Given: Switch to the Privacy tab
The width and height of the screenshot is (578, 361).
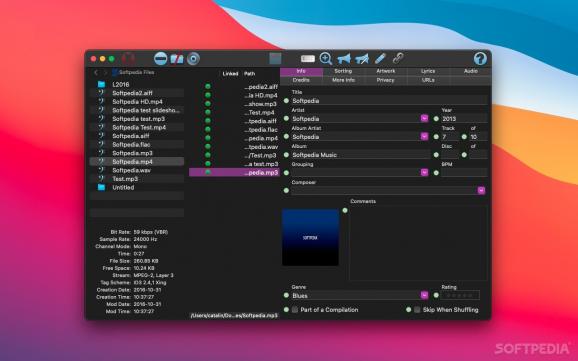Looking at the screenshot, I should tap(386, 80).
